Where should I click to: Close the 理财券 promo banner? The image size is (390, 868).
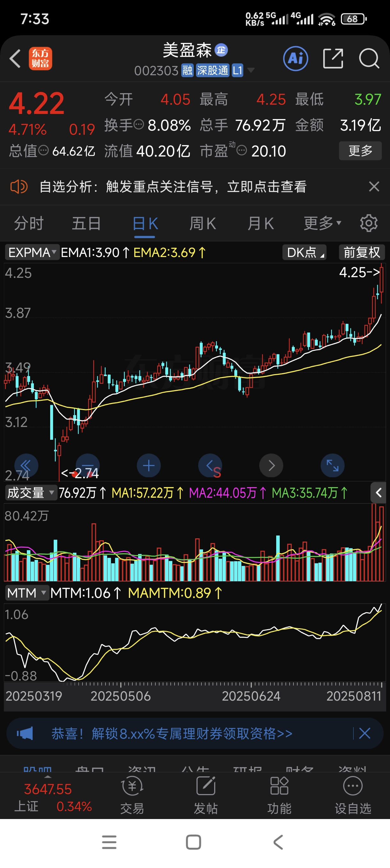(x=365, y=734)
